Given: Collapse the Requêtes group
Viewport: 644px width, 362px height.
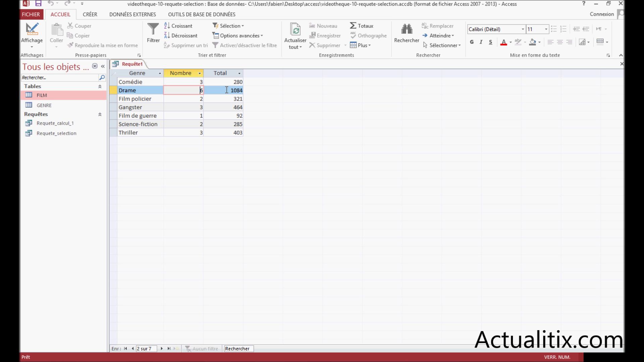Looking at the screenshot, I should click(x=100, y=114).
